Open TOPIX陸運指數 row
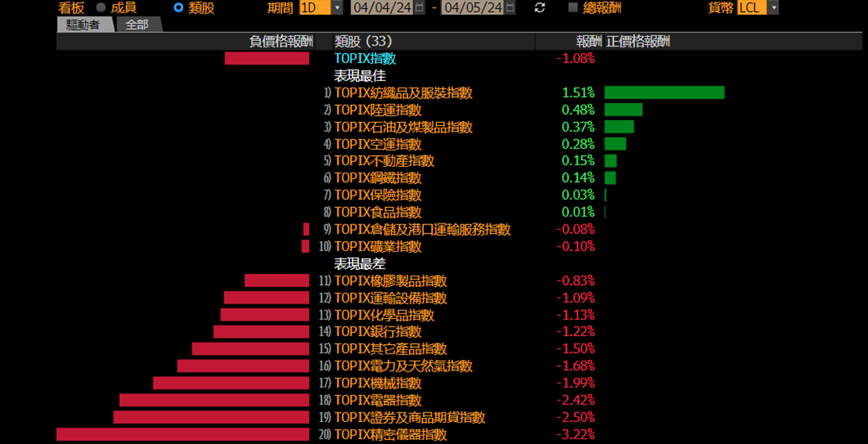The width and height of the screenshot is (868, 444). 378,110
